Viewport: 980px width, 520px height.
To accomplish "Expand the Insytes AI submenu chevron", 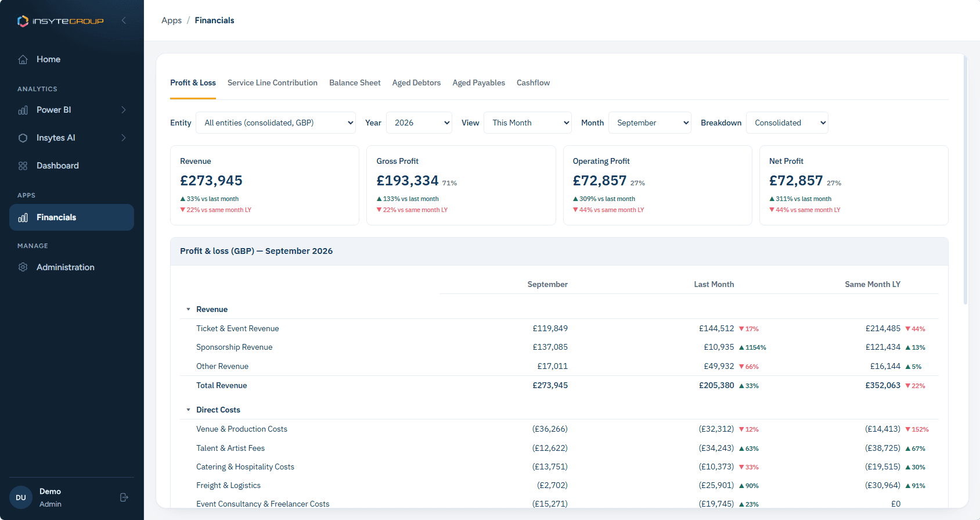I will click(124, 138).
